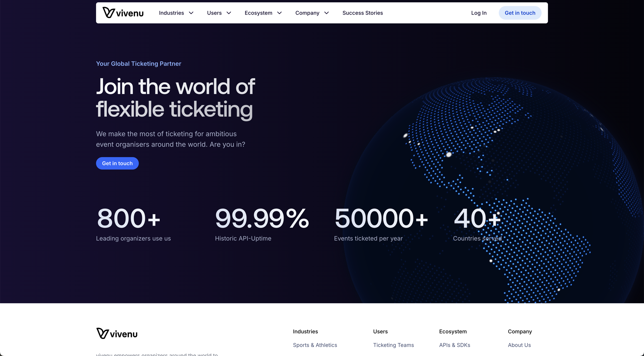
Task: Open the Company dropdown chevron
Action: pos(327,13)
